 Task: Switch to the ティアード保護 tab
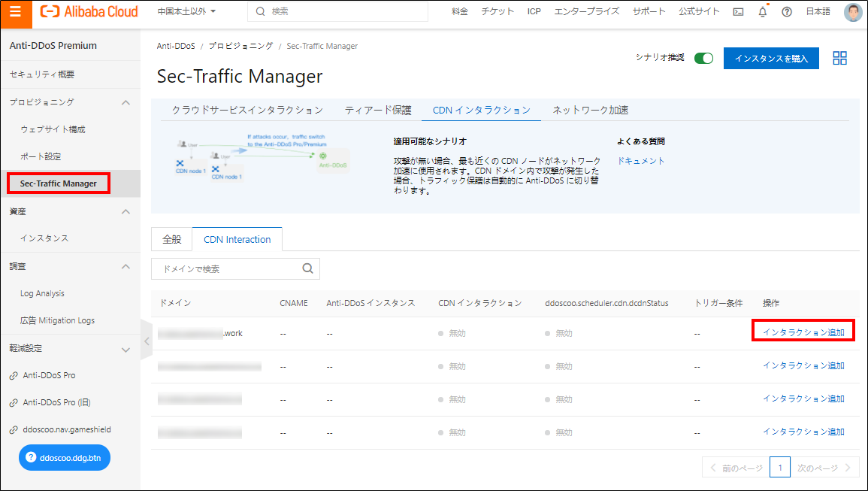click(378, 110)
